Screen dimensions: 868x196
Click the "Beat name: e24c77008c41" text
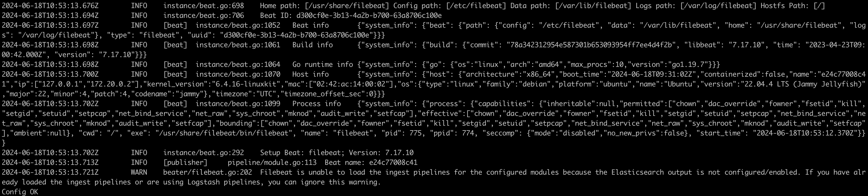click(x=371, y=162)
